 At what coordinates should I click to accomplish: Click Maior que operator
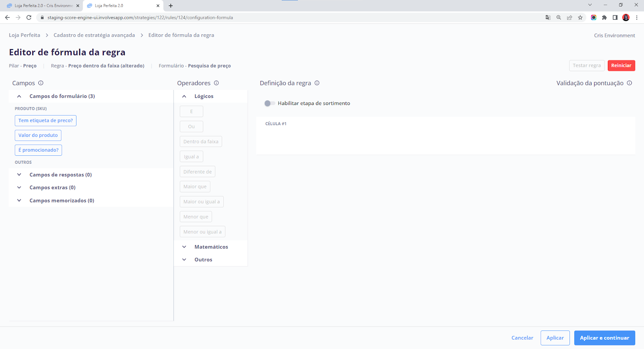coord(195,187)
